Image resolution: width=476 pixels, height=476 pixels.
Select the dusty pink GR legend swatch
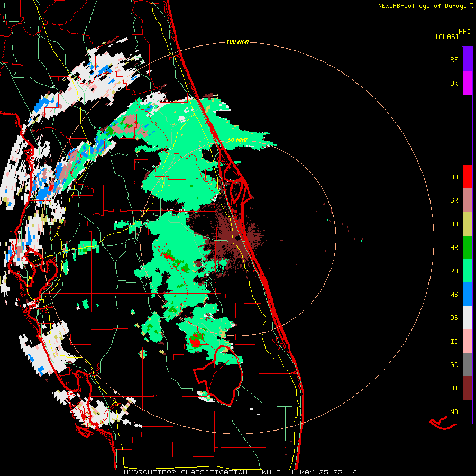pyautogui.click(x=467, y=200)
